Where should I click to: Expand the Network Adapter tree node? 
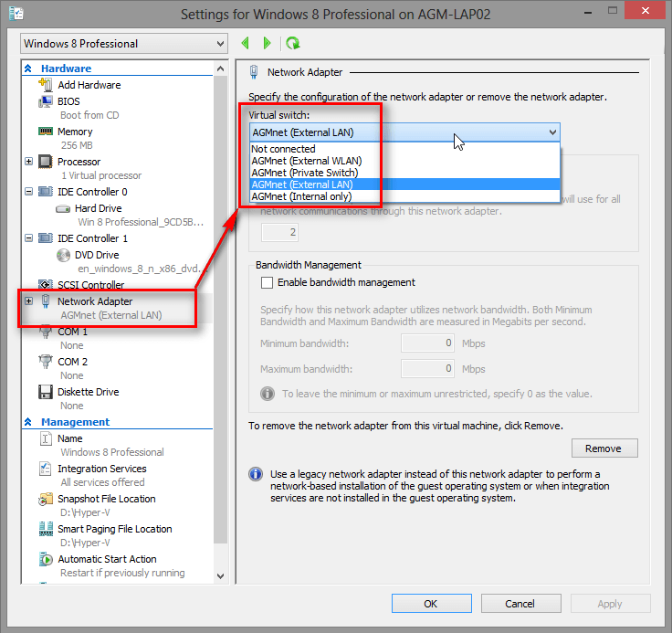point(28,301)
